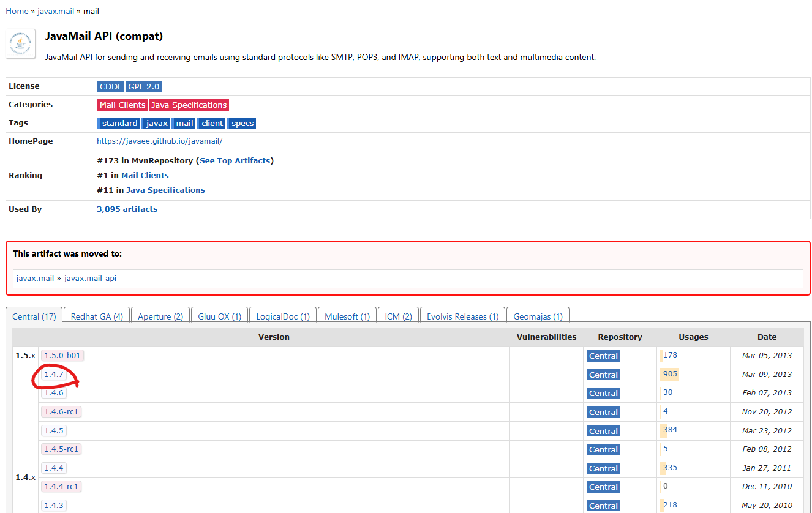
Task: Open version 1.4.4
Action: click(54, 468)
